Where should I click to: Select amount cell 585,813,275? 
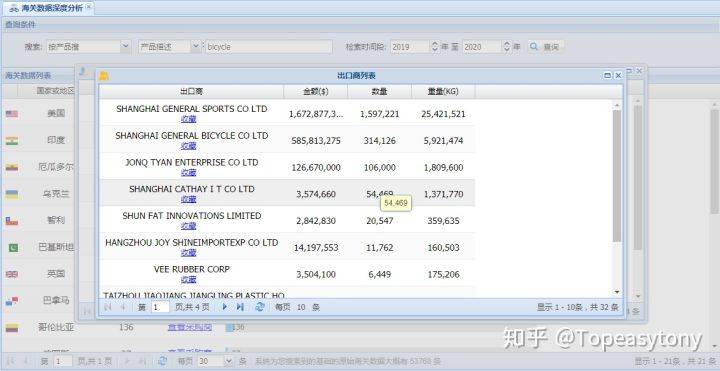click(316, 141)
